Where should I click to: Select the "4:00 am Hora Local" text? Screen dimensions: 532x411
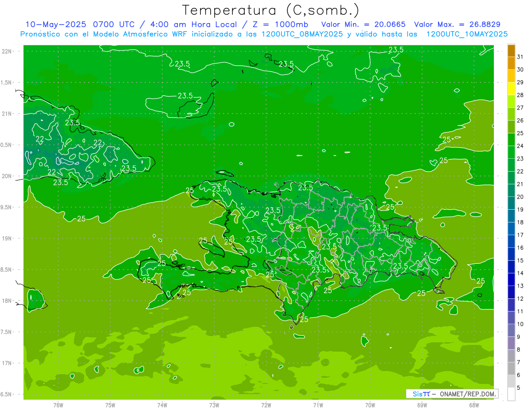point(193,24)
